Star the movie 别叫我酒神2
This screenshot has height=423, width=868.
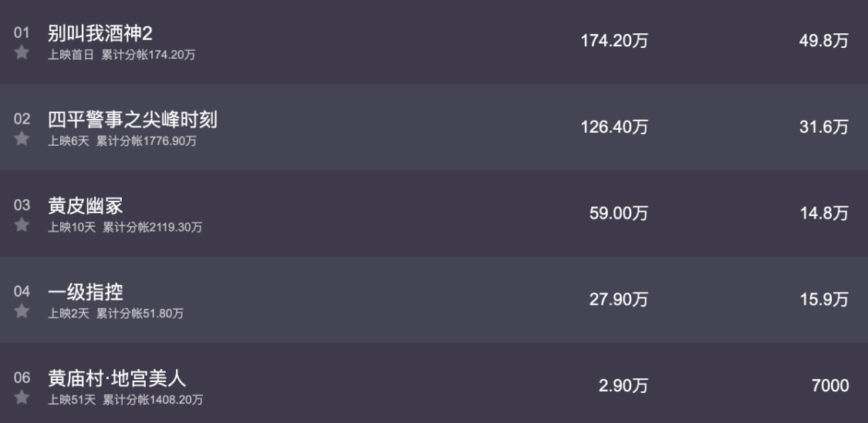(22, 52)
